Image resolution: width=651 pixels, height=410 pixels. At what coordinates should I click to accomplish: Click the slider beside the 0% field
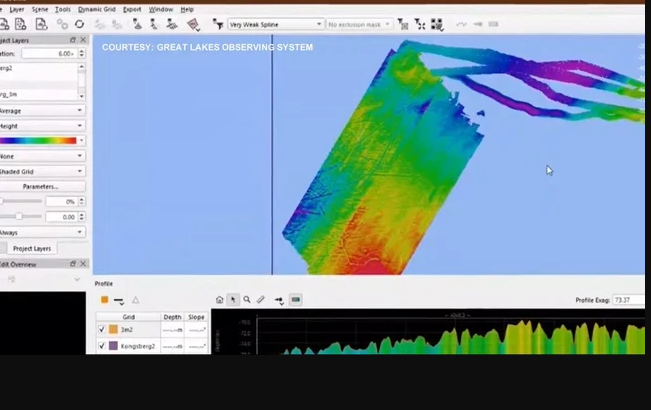(x=21, y=201)
